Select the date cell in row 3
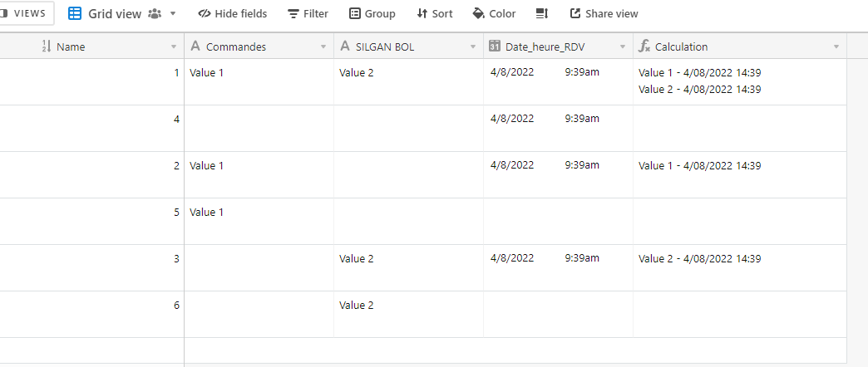 point(558,267)
